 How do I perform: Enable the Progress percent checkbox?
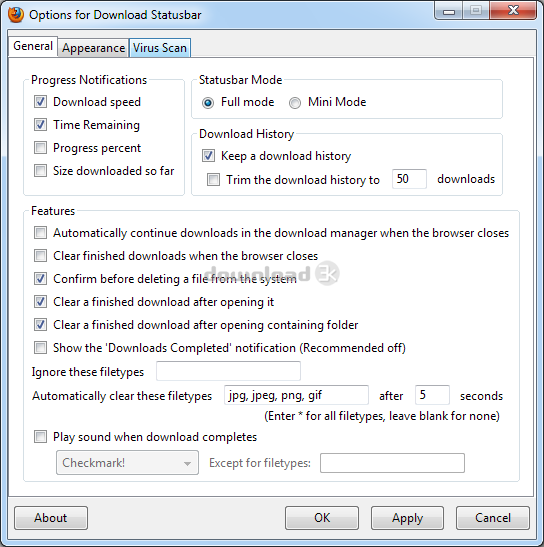pyautogui.click(x=40, y=148)
